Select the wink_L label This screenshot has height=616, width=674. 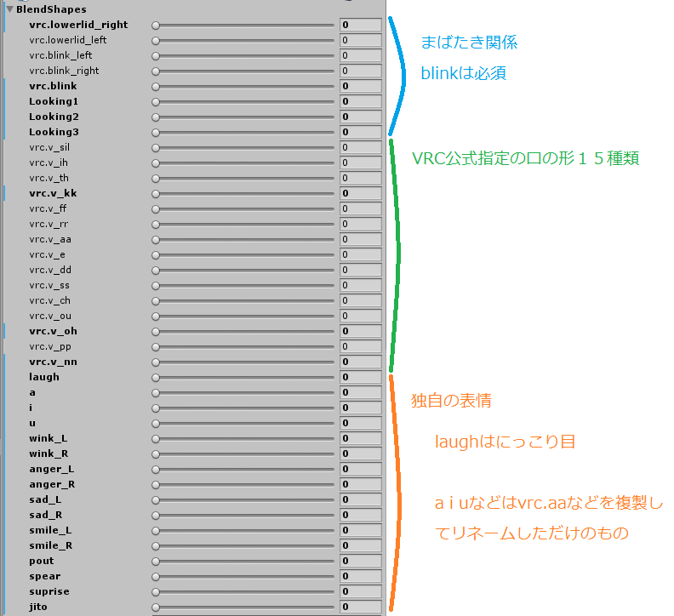pos(49,438)
